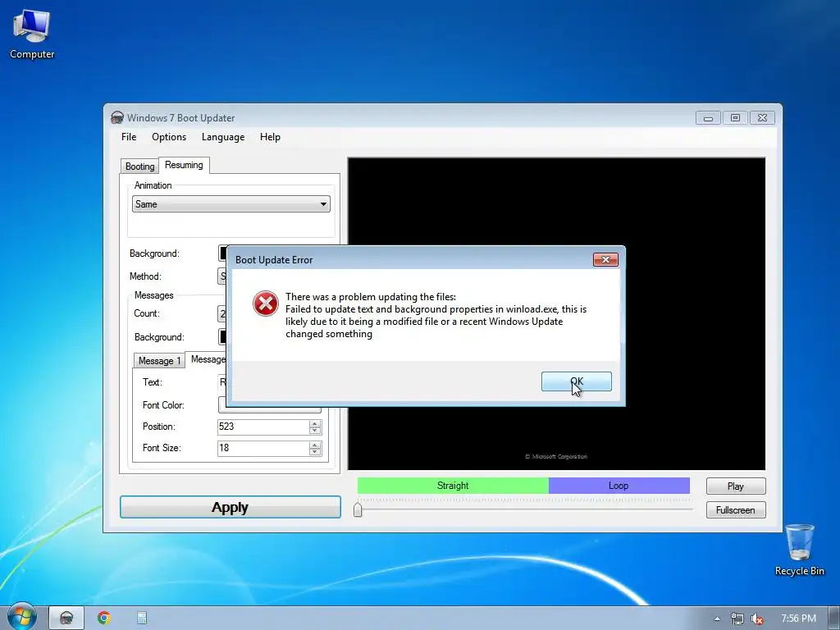Expand the Animation 'Same' dropdown
The width and height of the screenshot is (840, 630).
point(231,204)
